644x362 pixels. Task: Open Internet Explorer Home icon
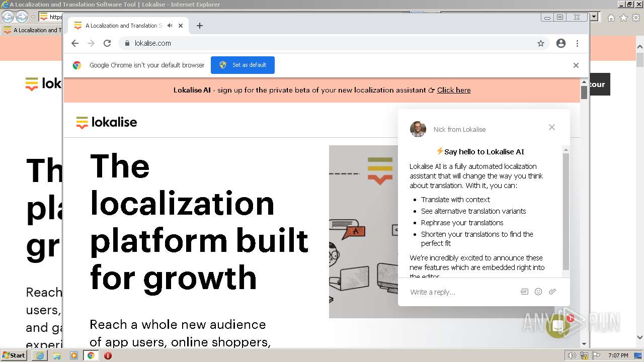[611, 18]
